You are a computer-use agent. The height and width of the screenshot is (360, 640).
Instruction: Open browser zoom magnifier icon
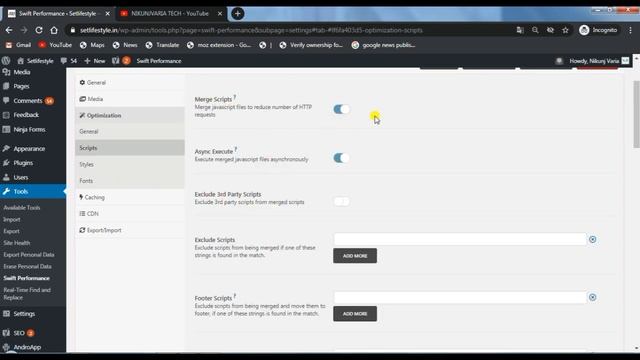[x=535, y=30]
